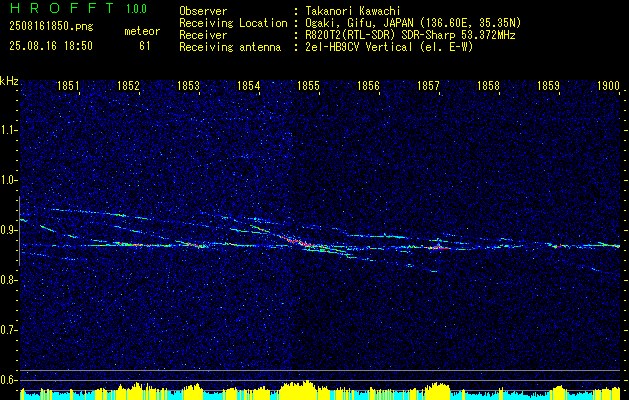Click the 1900 time marker
Viewport: 629px width, 400px height.
pyautogui.click(x=608, y=85)
